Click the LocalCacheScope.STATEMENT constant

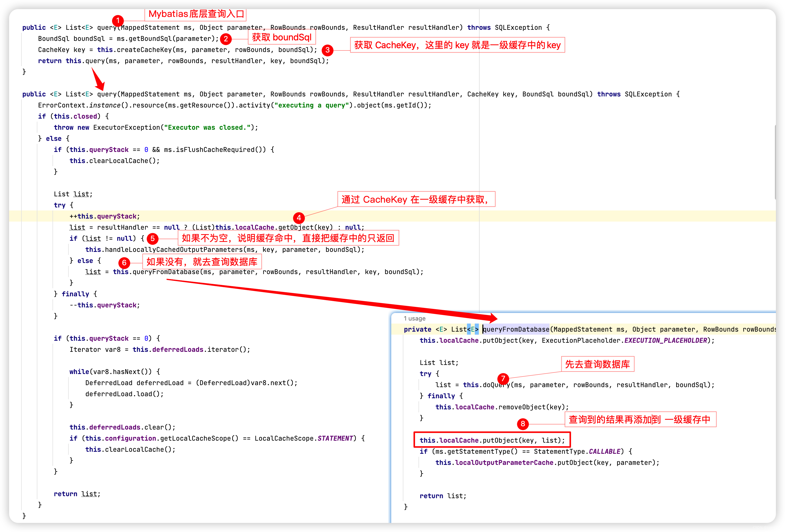click(x=304, y=438)
